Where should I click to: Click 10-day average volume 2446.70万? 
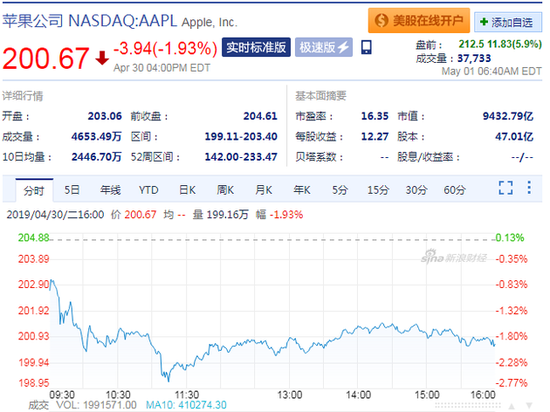96,157
